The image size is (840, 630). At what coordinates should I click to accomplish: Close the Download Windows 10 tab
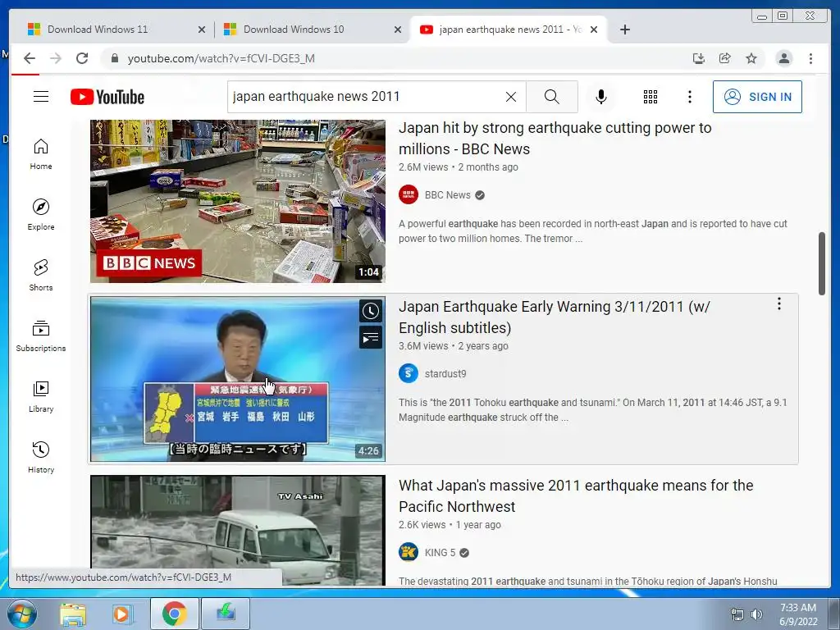pyautogui.click(x=398, y=30)
